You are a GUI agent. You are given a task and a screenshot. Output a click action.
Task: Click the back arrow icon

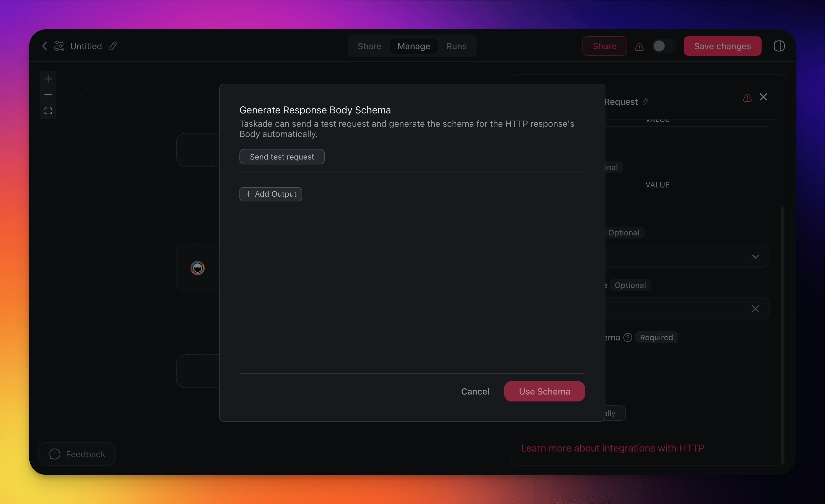[44, 46]
